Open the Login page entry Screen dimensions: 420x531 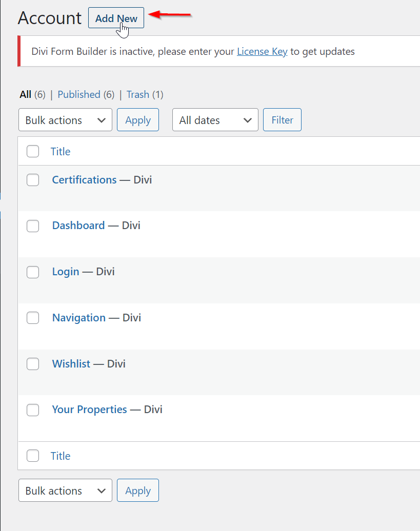66,272
